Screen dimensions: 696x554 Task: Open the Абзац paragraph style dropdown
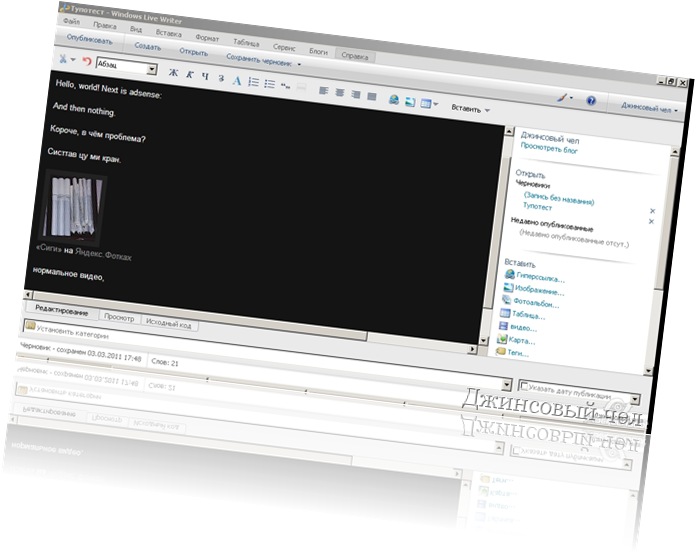(x=152, y=69)
